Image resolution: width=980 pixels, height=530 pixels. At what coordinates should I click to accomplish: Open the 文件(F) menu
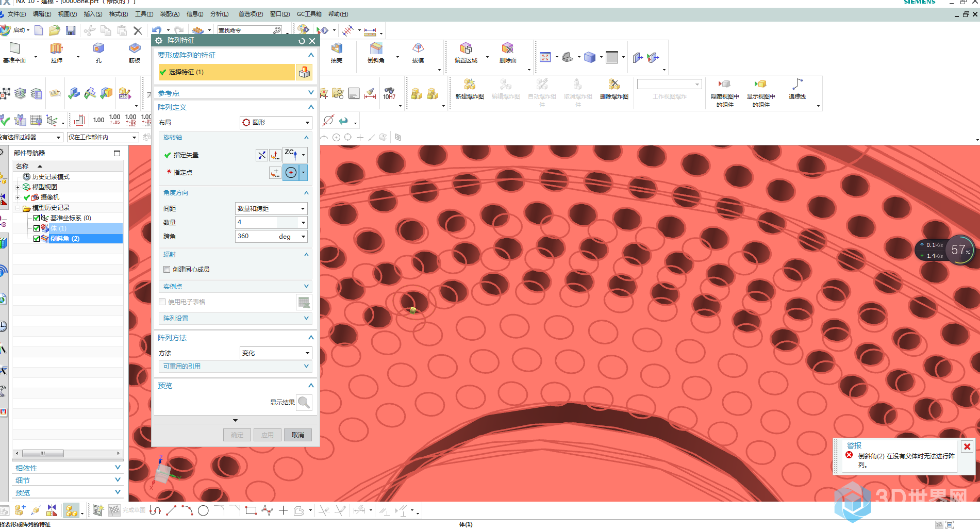[x=16, y=14]
